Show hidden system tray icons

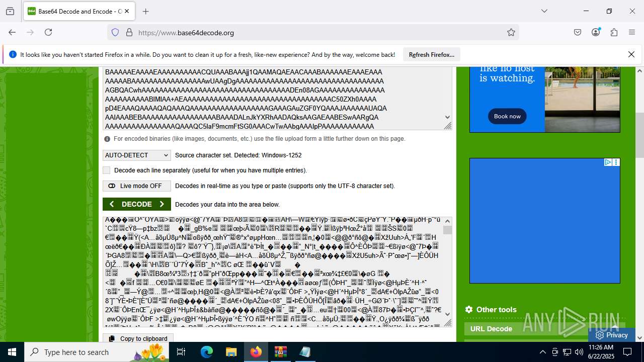pyautogui.click(x=542, y=352)
